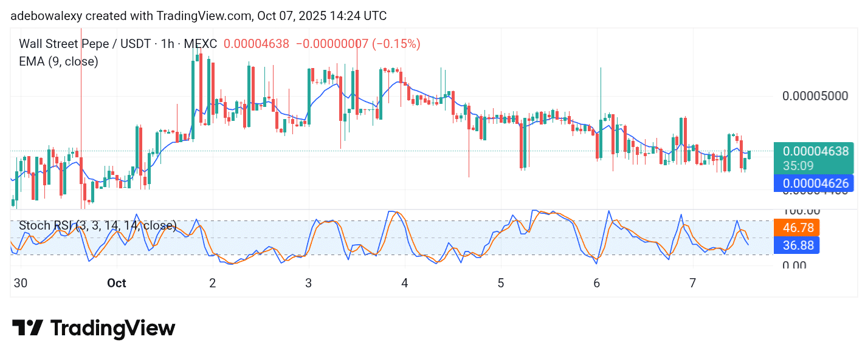This screenshot has width=868, height=359.
Task: Click date marker 5 on time axis
Action: coord(500,283)
